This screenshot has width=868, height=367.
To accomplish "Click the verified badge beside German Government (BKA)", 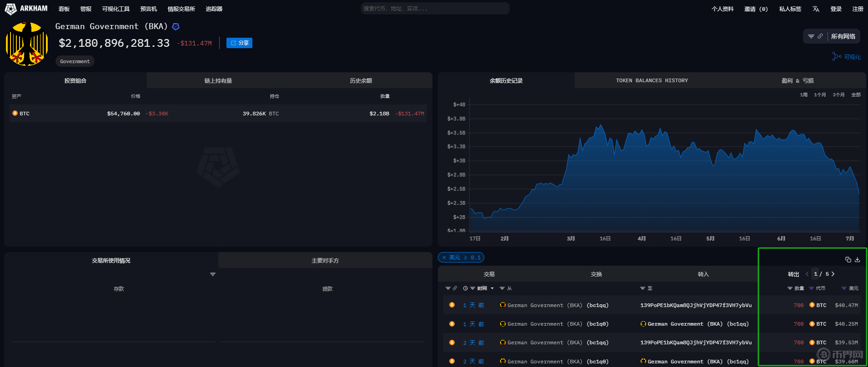I will click(x=176, y=27).
